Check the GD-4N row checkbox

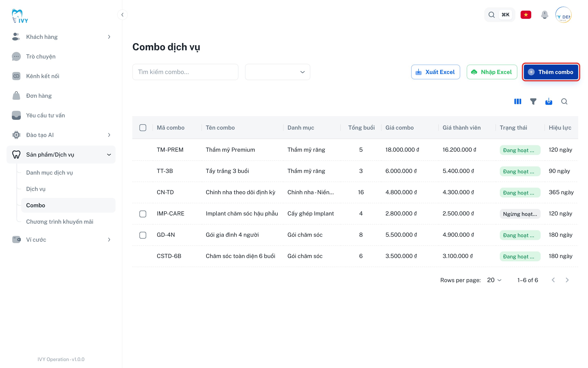click(143, 235)
